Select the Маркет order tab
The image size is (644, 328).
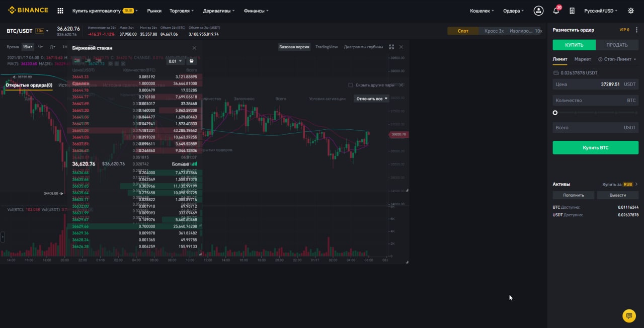pos(583,59)
